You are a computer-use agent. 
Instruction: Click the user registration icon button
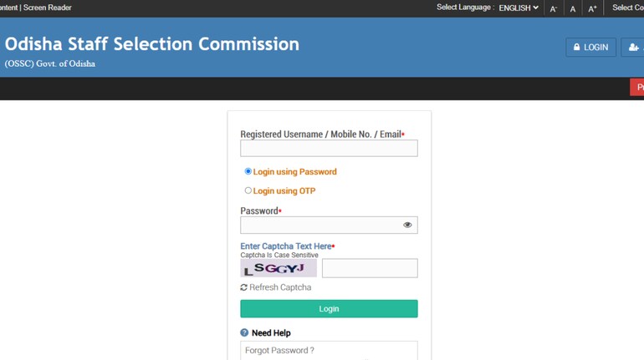[633, 48]
